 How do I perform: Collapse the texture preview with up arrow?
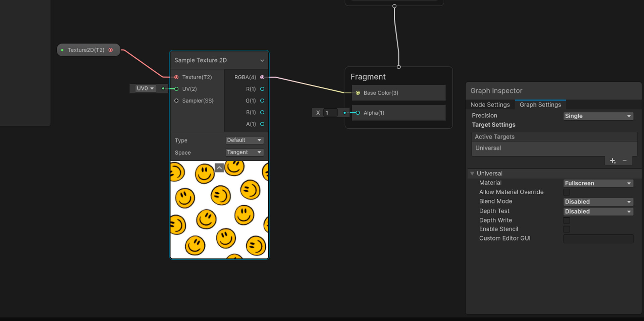coord(219,168)
